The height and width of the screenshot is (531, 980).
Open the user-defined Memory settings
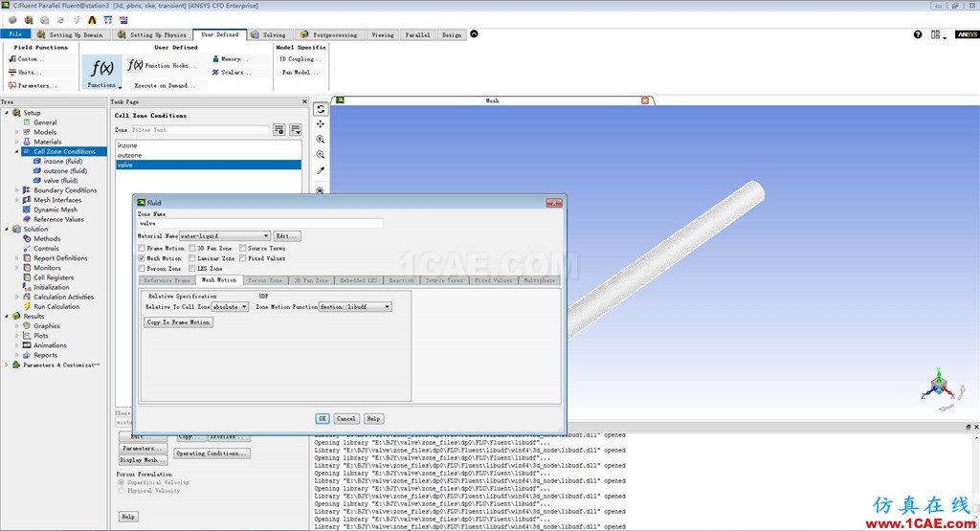point(230,58)
